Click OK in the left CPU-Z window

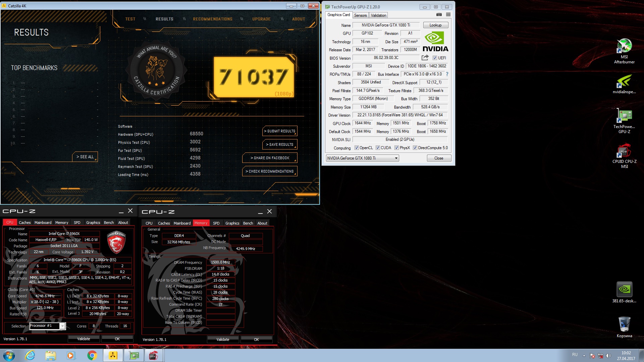pos(117,339)
